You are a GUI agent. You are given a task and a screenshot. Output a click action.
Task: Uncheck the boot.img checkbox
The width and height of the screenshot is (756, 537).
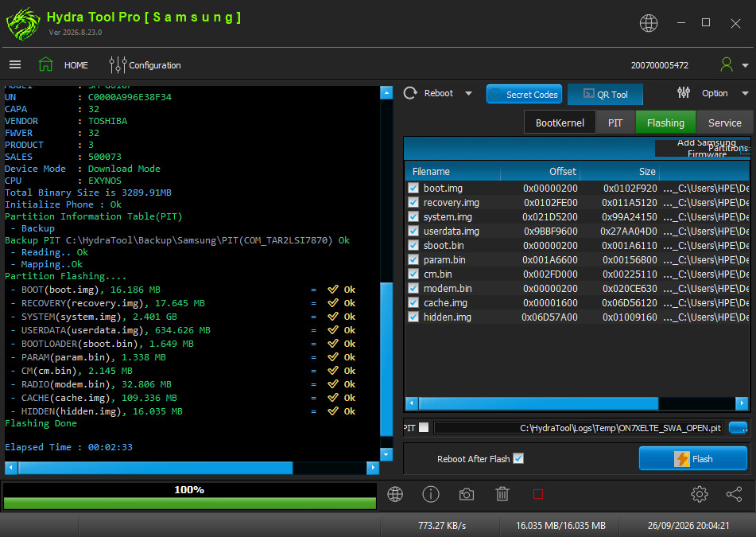pyautogui.click(x=413, y=189)
